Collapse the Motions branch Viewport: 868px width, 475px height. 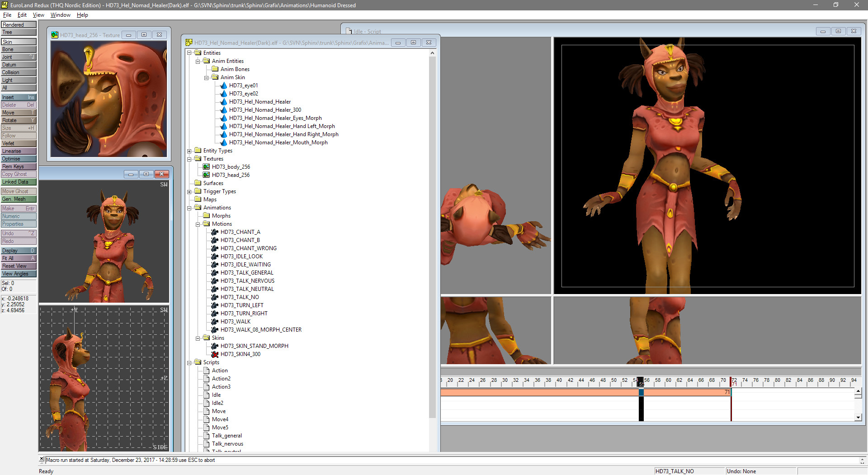click(x=198, y=224)
